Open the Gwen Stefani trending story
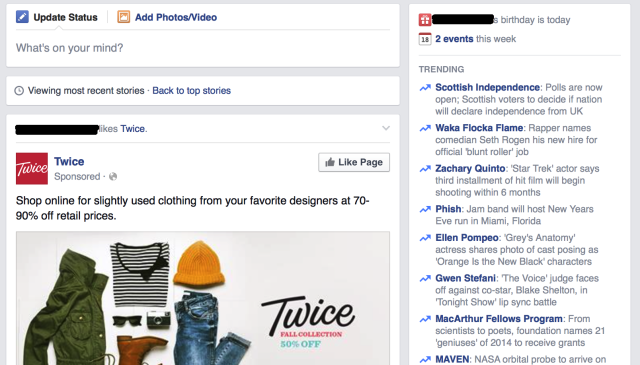 (465, 278)
